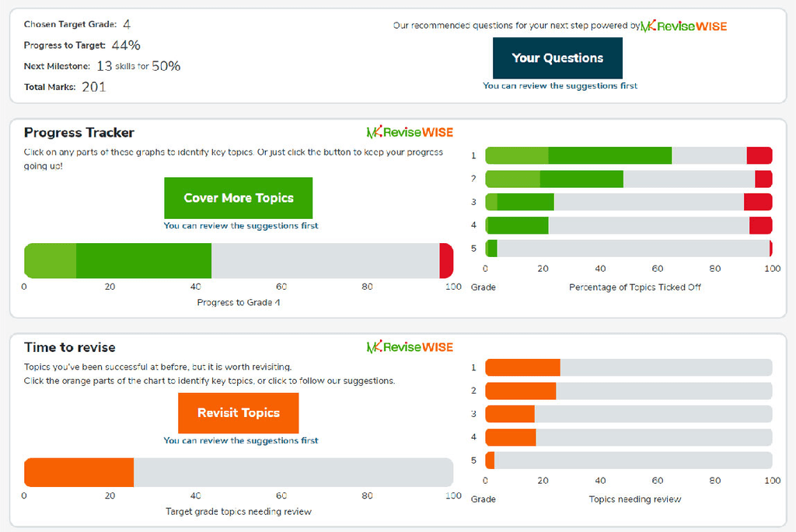796x532 pixels.
Task: Open review suggestions link under Your Questions
Action: 560,86
